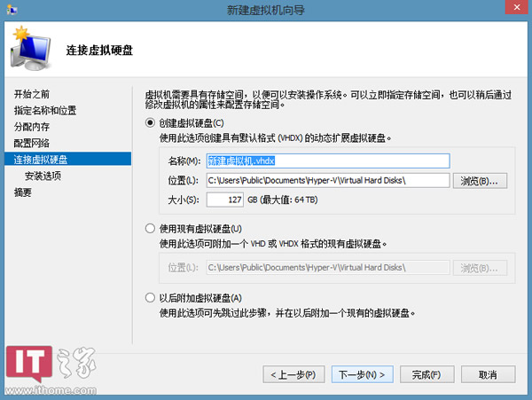Screen dimensions: 532x400
Task: Click the 位置 path field for new disk
Action: pyautogui.click(x=327, y=181)
